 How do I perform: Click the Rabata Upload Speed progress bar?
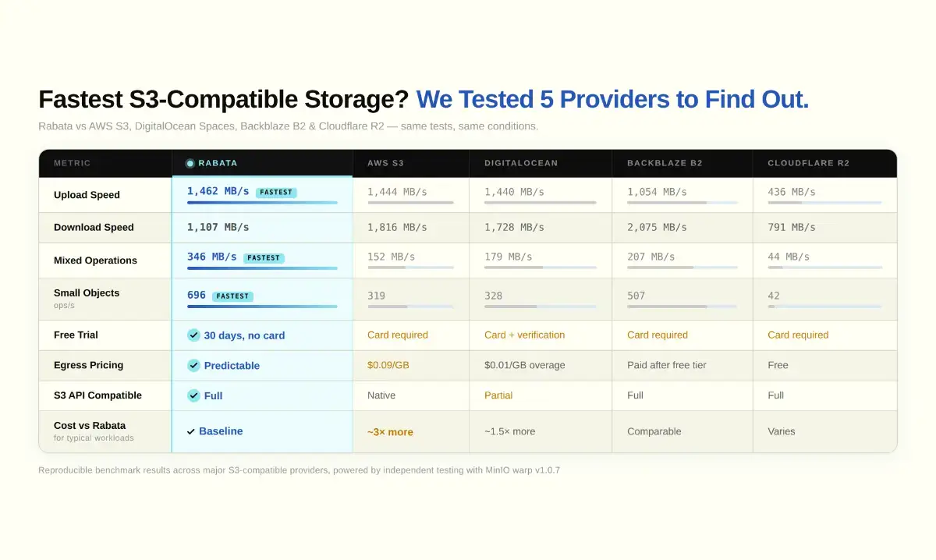(x=262, y=203)
